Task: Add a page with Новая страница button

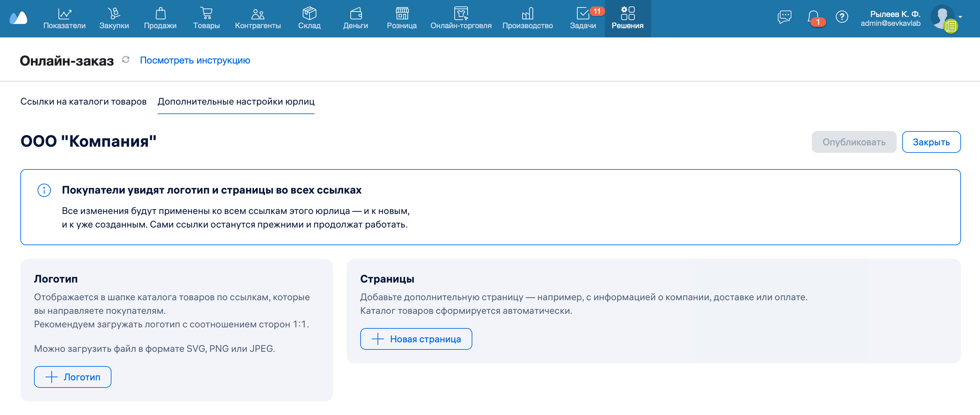Action: [416, 339]
